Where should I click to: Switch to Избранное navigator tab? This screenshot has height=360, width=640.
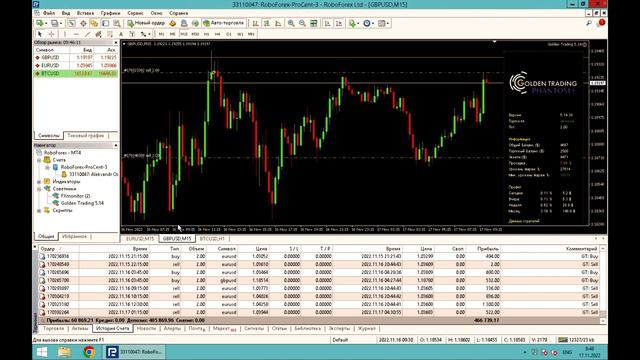pyautogui.click(x=74, y=236)
